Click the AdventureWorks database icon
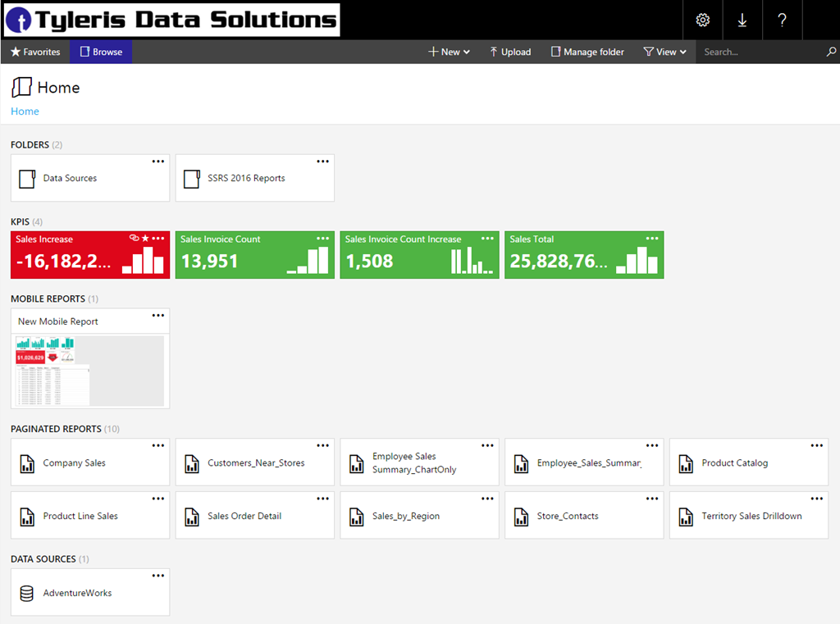Image resolution: width=840 pixels, height=624 pixels. (x=27, y=593)
